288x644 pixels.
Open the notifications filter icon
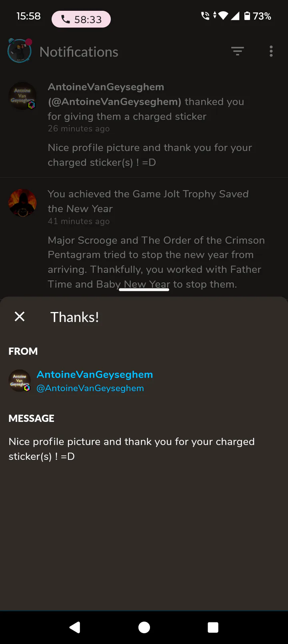click(238, 51)
